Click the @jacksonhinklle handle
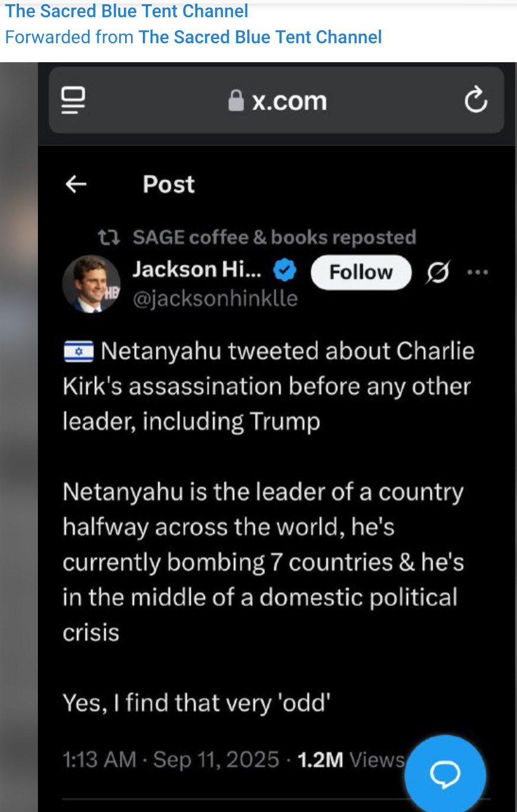 tap(215, 298)
